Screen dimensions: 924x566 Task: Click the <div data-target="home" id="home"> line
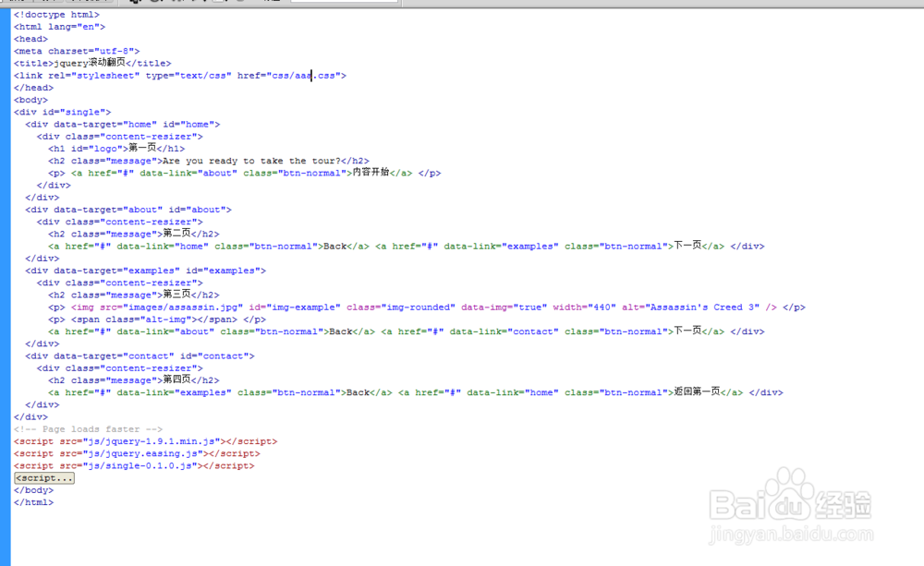click(x=123, y=125)
